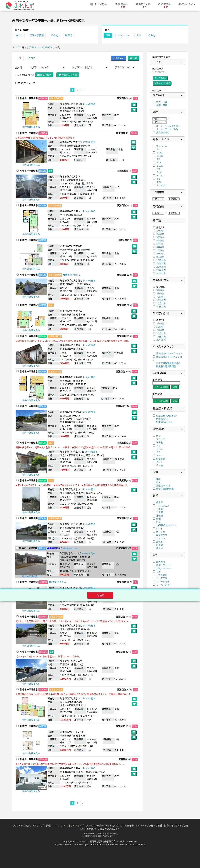Open photo thumbnail of 200万円 listing
The image size is (200, 868).
click(31, 152)
